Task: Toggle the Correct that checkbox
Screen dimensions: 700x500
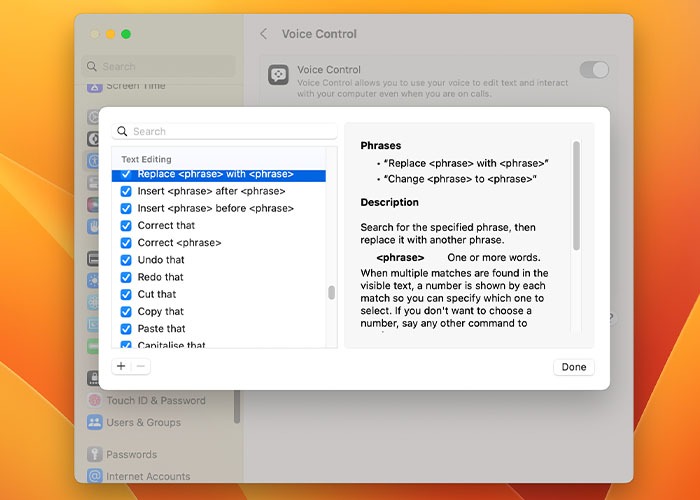Action: tap(126, 225)
